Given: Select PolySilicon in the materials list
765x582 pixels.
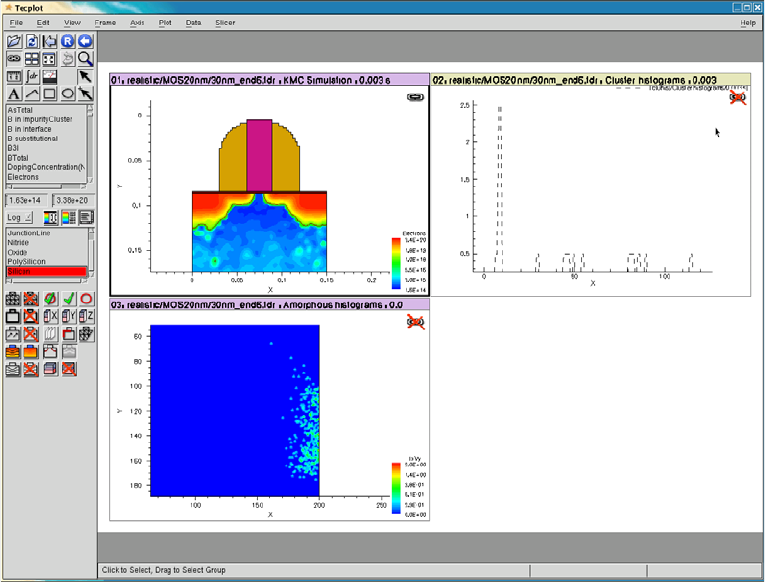Looking at the screenshot, I should click(x=25, y=261).
